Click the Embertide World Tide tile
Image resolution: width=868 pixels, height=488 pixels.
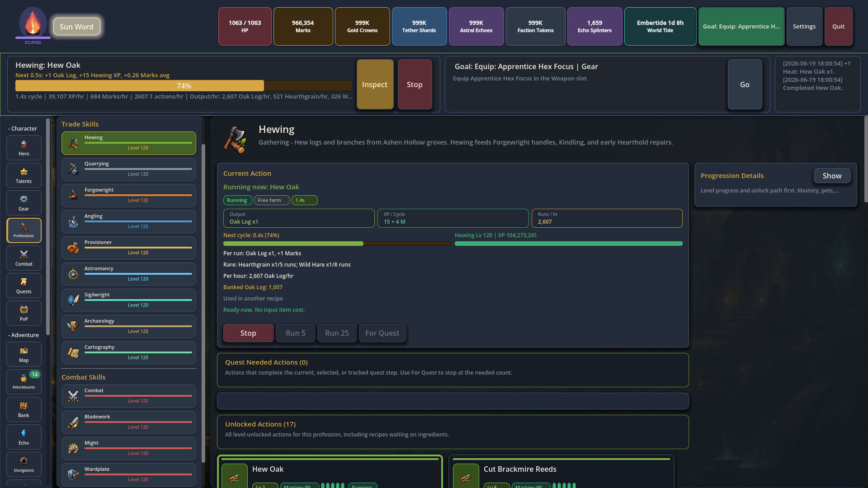[x=660, y=26]
